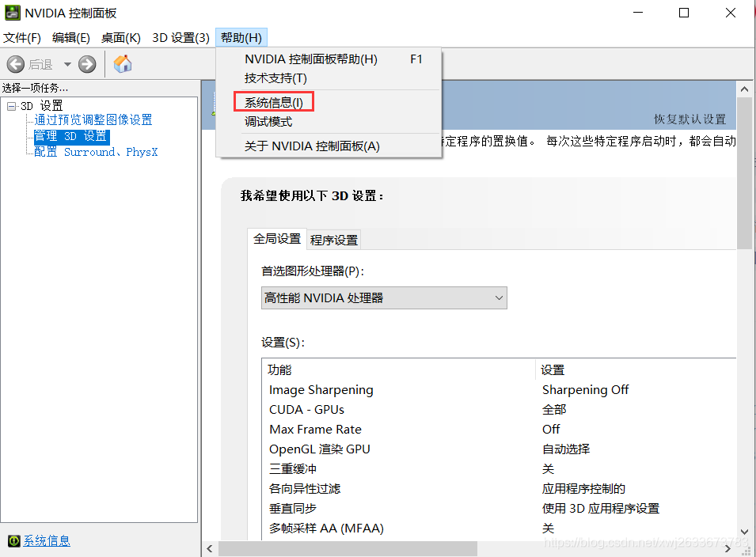Viewport: 756px width, 557px height.
Task: Click the vertical scrollbar down arrow
Action: point(744,532)
